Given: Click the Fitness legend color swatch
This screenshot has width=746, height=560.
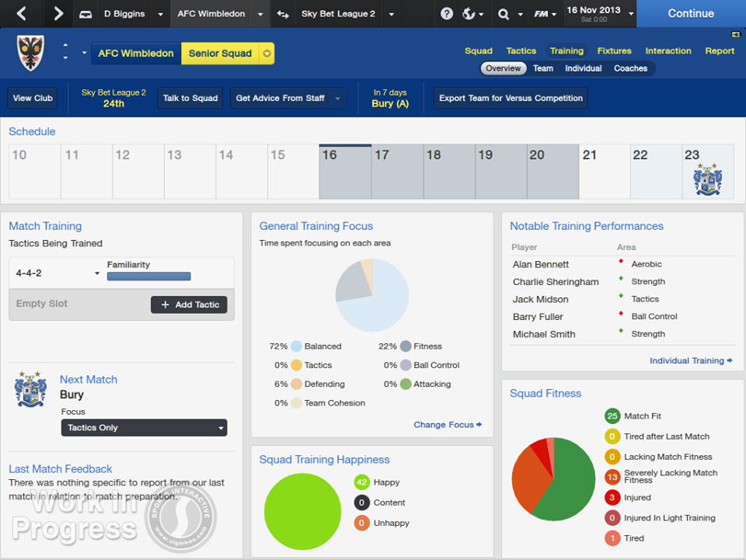Looking at the screenshot, I should [406, 346].
